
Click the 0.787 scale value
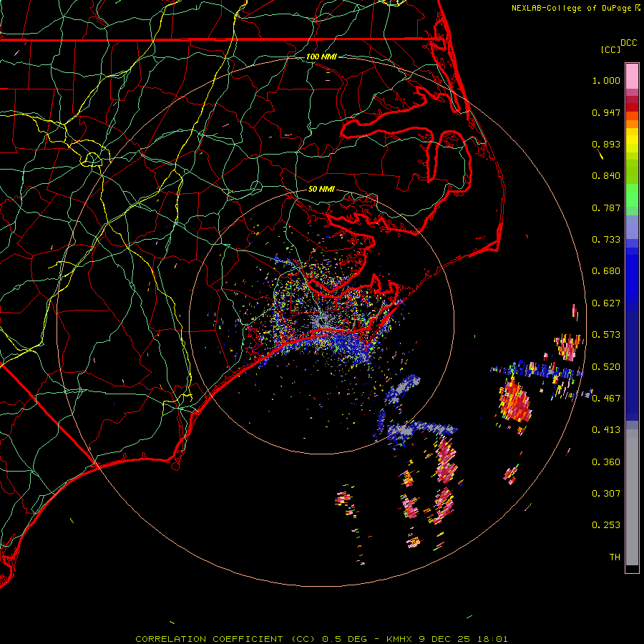pyautogui.click(x=606, y=208)
